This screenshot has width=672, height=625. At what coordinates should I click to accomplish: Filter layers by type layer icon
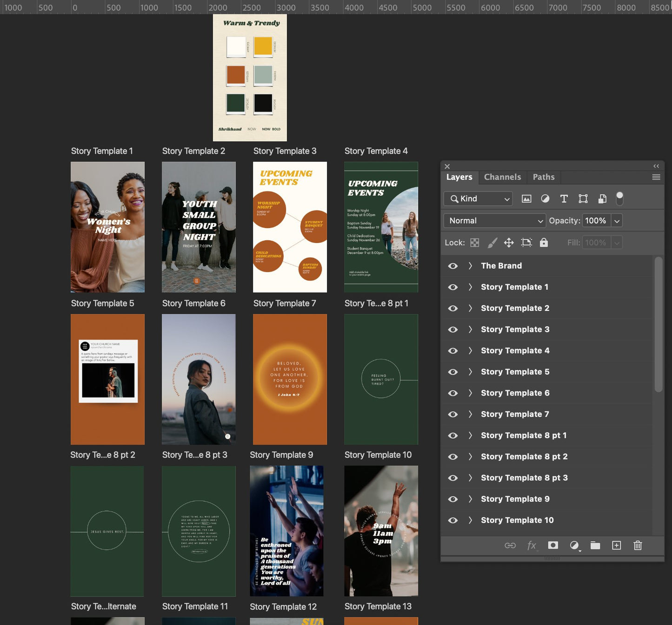564,199
